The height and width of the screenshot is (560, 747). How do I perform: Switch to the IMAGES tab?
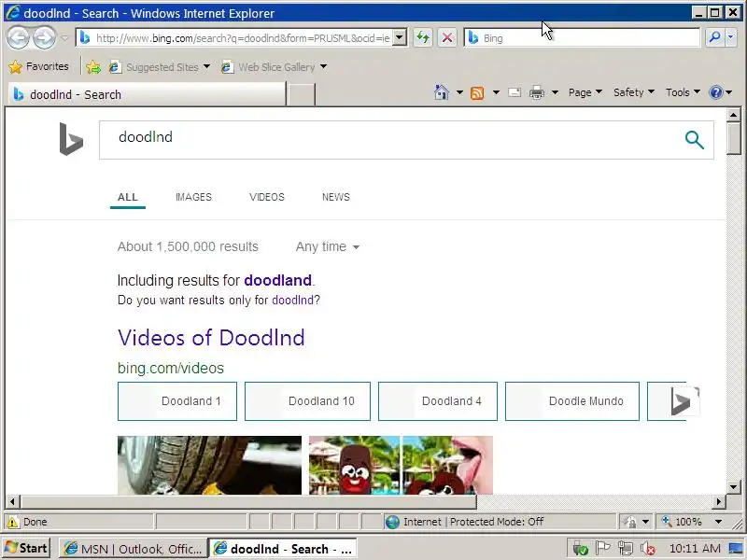pos(193,197)
